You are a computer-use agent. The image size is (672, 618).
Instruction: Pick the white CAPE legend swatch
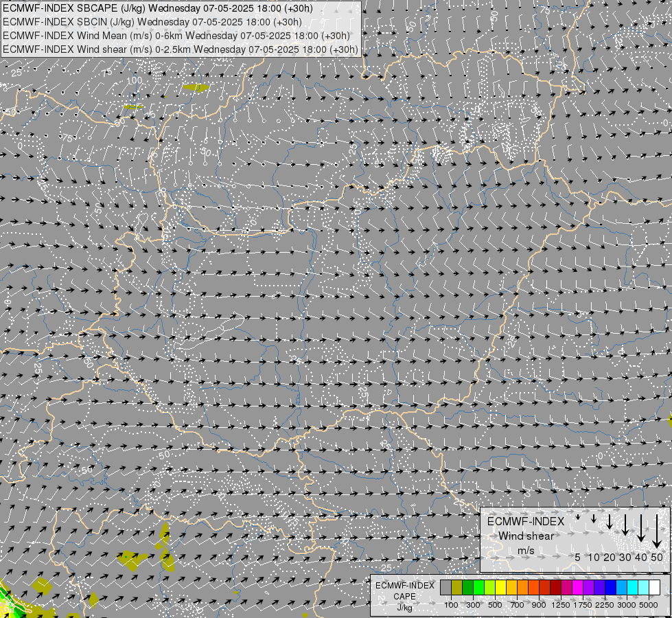[x=654, y=588]
